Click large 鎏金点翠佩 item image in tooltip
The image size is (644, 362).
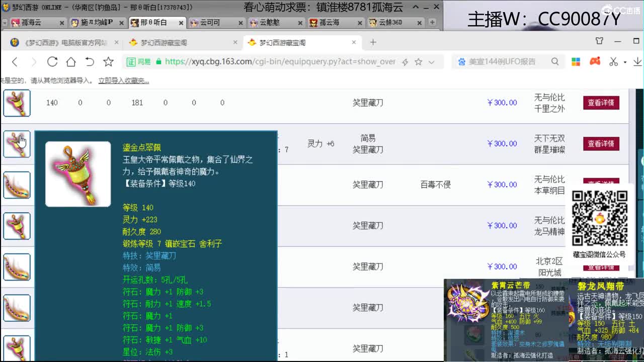[78, 174]
